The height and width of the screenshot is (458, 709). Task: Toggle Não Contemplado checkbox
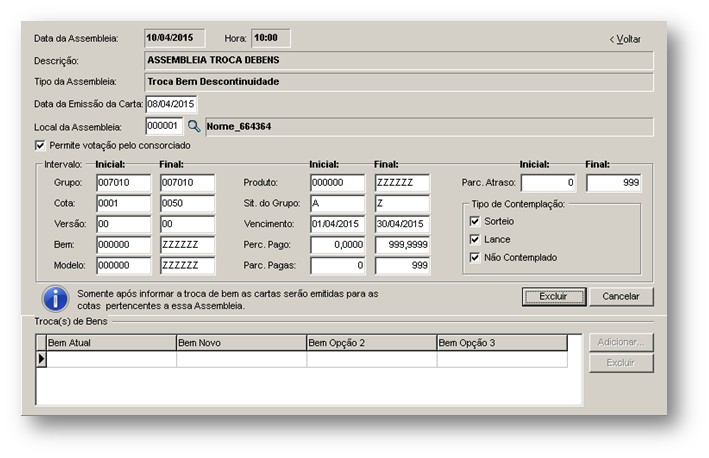pyautogui.click(x=474, y=257)
